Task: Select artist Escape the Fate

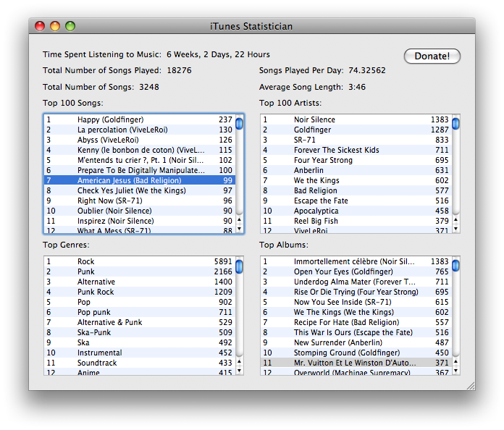Action: point(356,201)
